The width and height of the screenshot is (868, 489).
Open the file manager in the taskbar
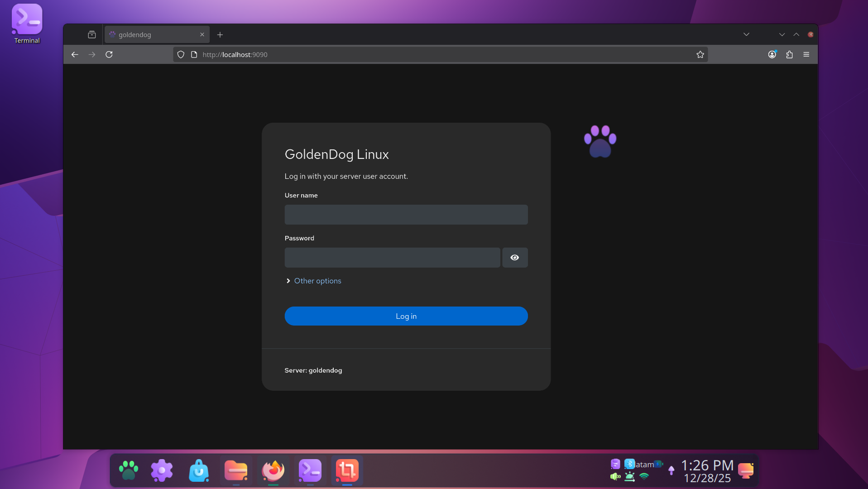tap(236, 471)
